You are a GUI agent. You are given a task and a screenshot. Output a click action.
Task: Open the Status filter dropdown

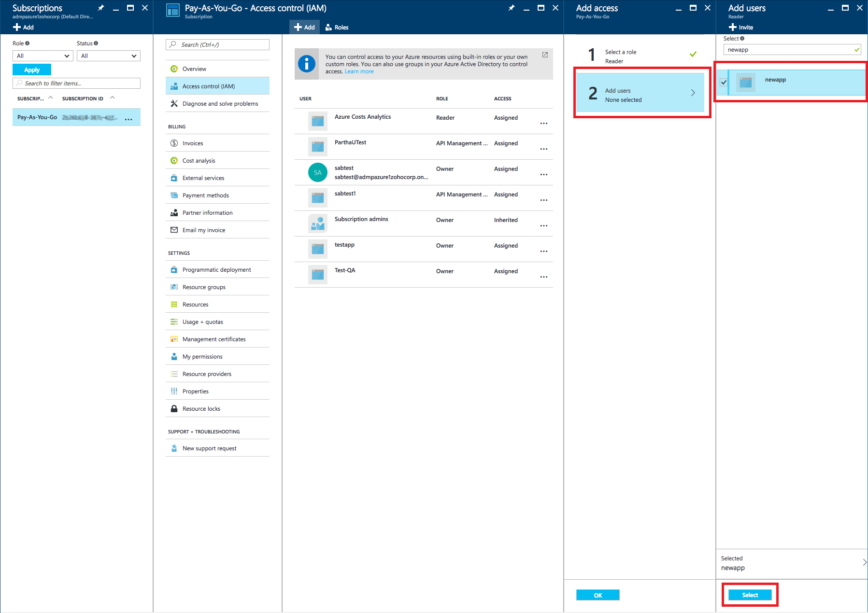[109, 56]
